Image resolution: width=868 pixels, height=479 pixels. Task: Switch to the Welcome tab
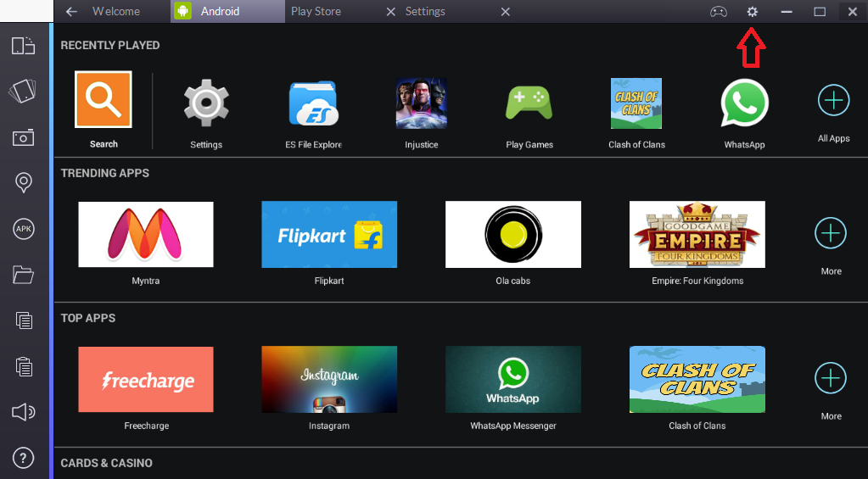point(115,12)
